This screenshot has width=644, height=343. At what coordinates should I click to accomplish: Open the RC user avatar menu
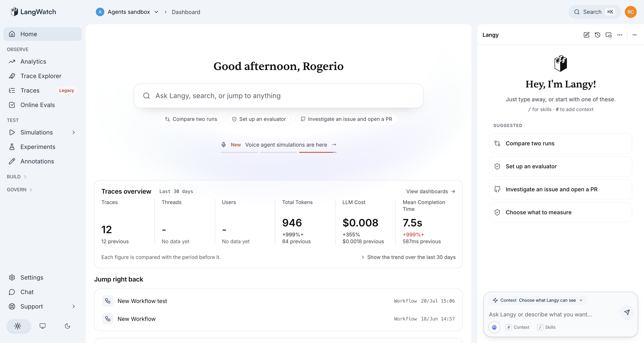631,12
